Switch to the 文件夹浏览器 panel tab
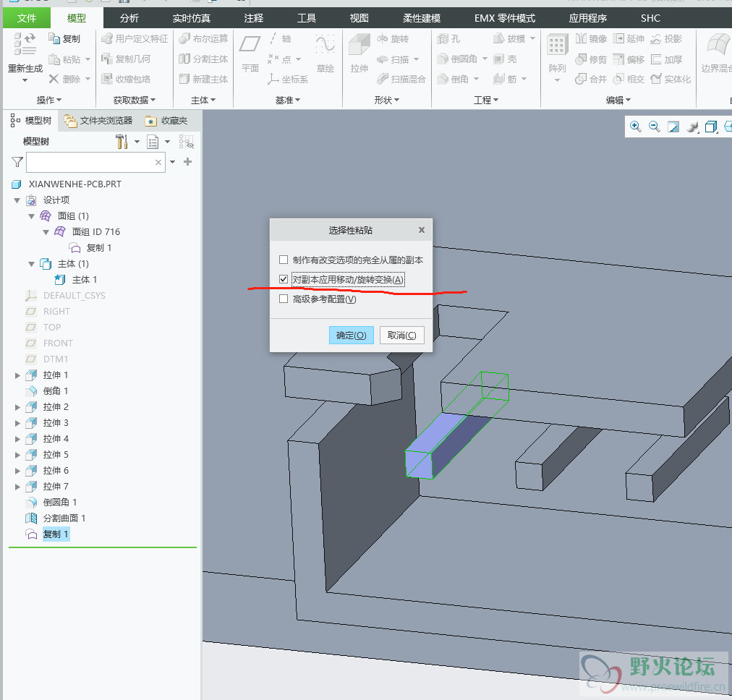This screenshot has height=700, width=732. click(x=98, y=121)
